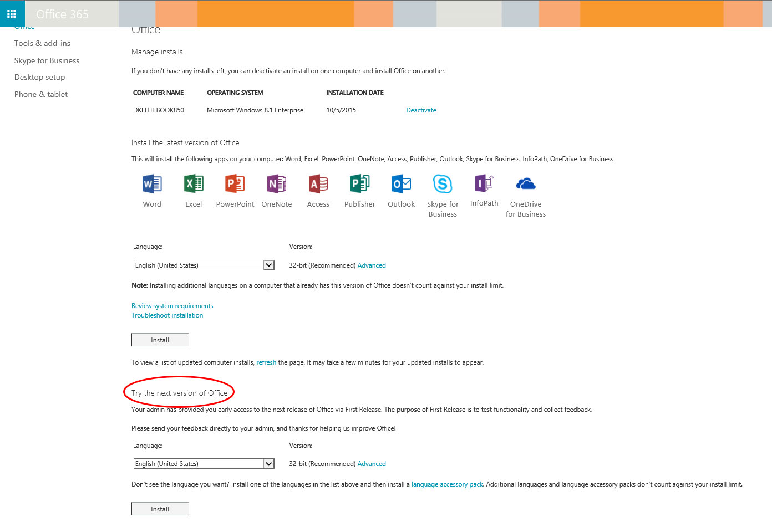Click the refresh link
This screenshot has width=772, height=532.
(x=266, y=362)
